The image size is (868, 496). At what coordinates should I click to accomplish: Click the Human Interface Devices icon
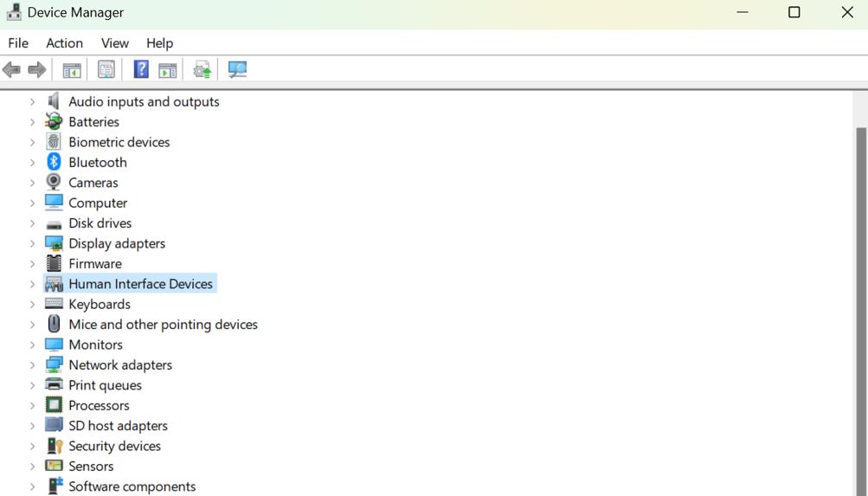(x=54, y=284)
